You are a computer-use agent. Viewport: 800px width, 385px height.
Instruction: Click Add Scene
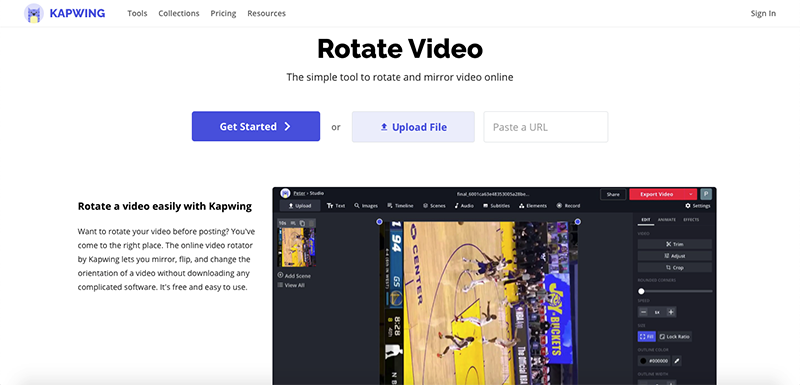click(x=294, y=276)
